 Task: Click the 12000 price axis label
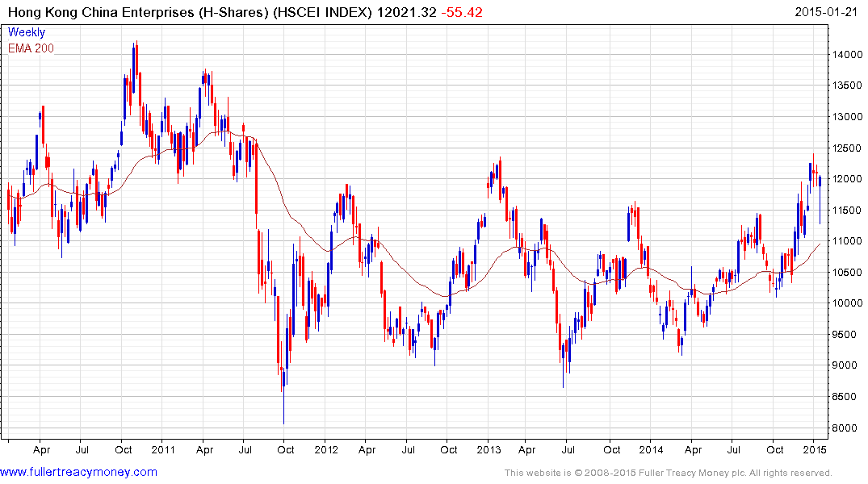pos(848,179)
